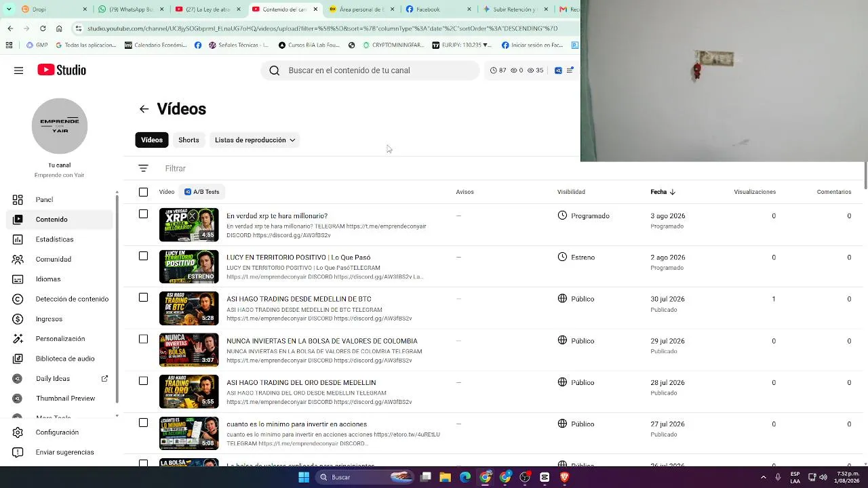This screenshot has width=868, height=488.
Task: Open the XRP video thumbnail
Action: (189, 225)
